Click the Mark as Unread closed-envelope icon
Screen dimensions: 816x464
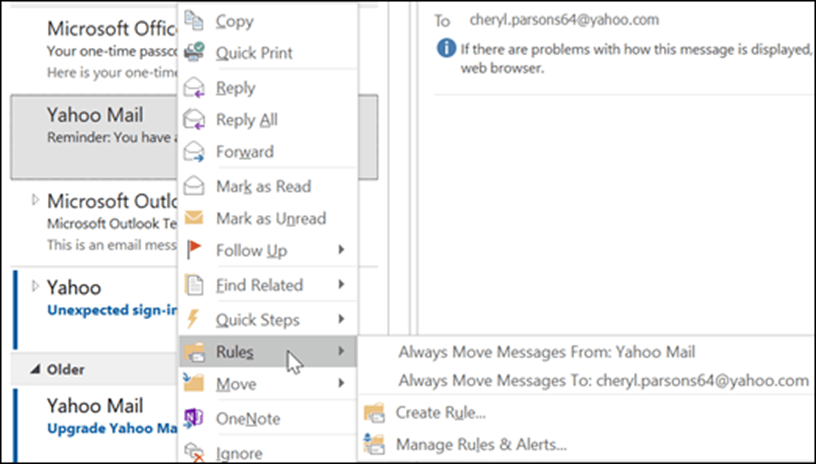pyautogui.click(x=194, y=217)
